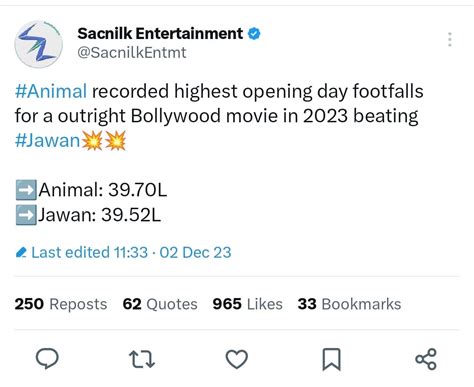
Task: Click the pencil edit icon
Action: 21,253
